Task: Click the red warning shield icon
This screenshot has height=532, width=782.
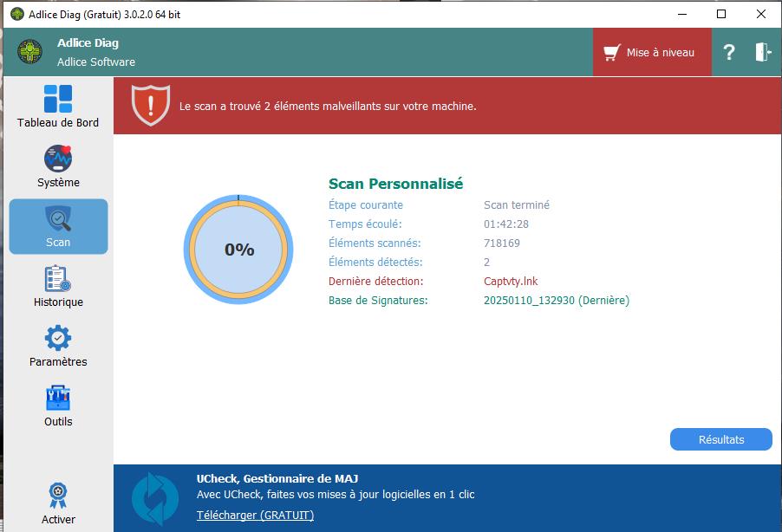Action: [151, 105]
